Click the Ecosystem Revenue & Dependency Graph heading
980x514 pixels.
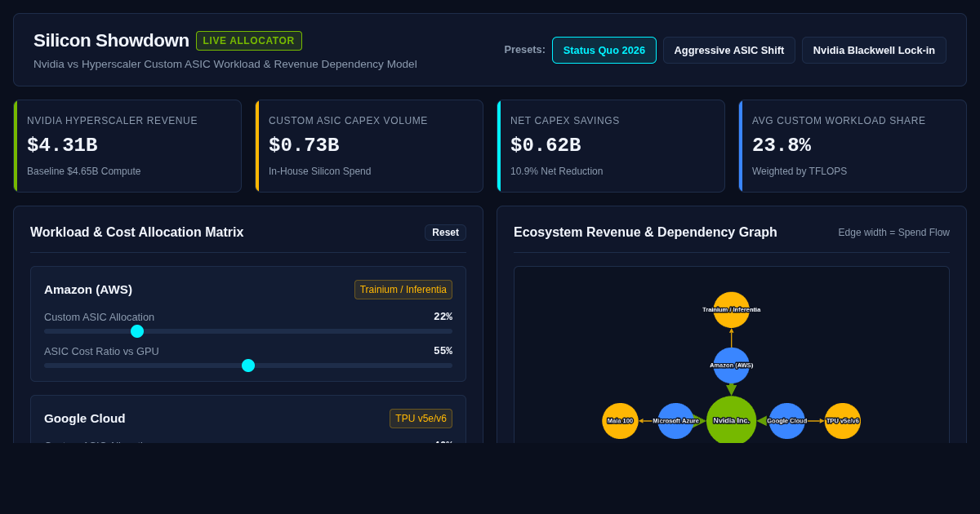pyautogui.click(x=645, y=233)
